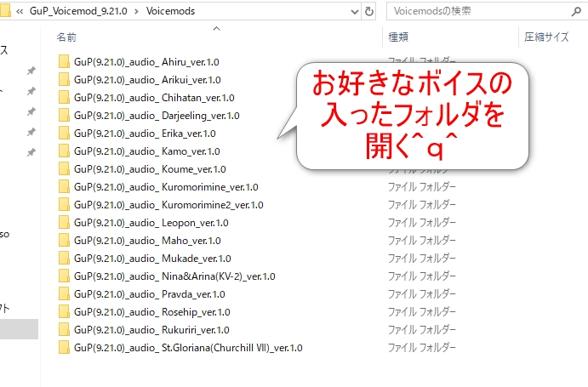Image resolution: width=588 pixels, height=387 pixels.
Task: Select GuP(9.21.0)_audio_ Erika_ver.1.0 name
Action: point(145,134)
